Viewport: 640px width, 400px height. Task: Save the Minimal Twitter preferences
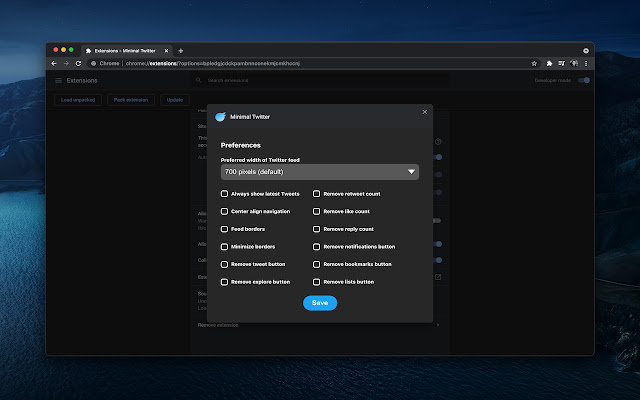point(320,303)
